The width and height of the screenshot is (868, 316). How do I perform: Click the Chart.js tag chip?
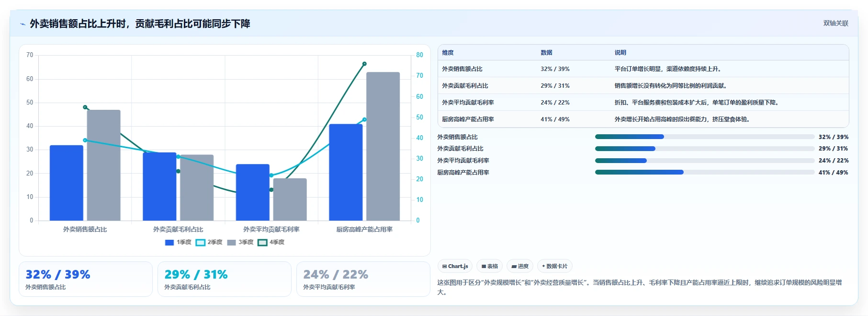tap(455, 266)
